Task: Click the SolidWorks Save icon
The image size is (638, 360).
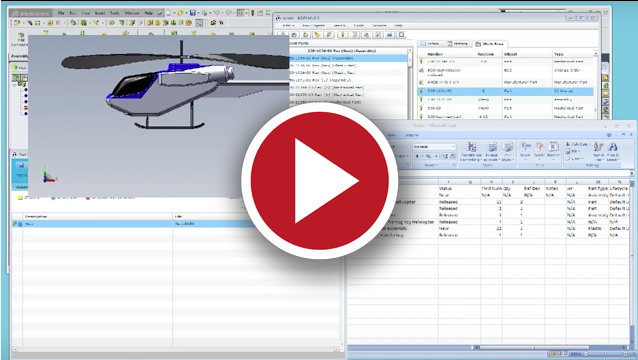Action: tap(193, 13)
